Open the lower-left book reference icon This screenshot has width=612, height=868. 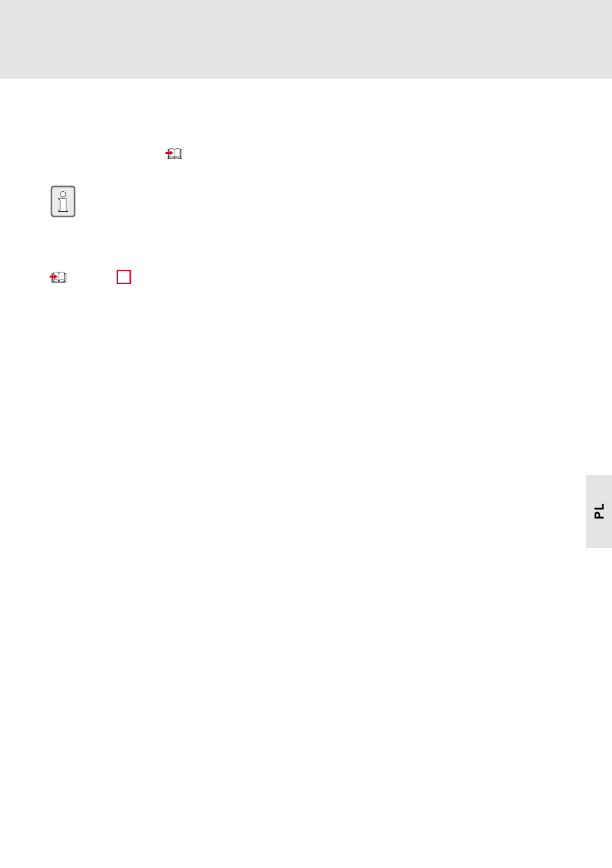[x=58, y=278]
